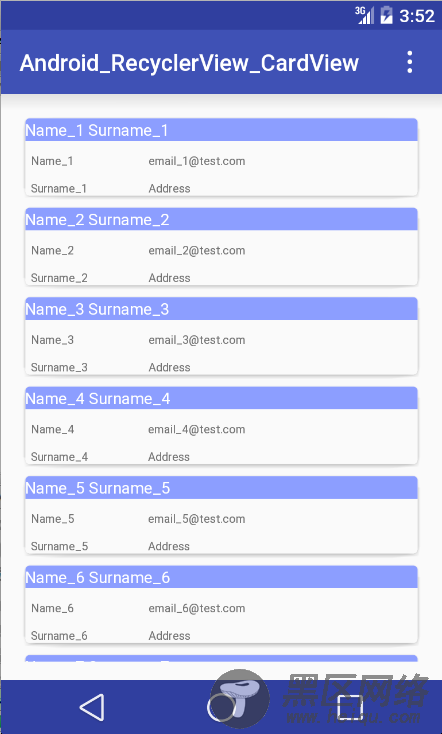Click email_4@test.com text
This screenshot has width=442, height=734.
click(197, 429)
